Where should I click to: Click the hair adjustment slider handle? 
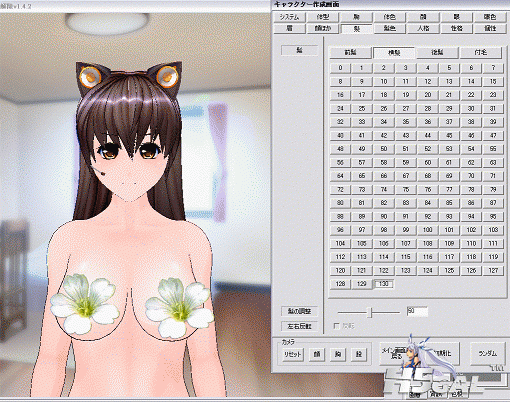click(369, 313)
